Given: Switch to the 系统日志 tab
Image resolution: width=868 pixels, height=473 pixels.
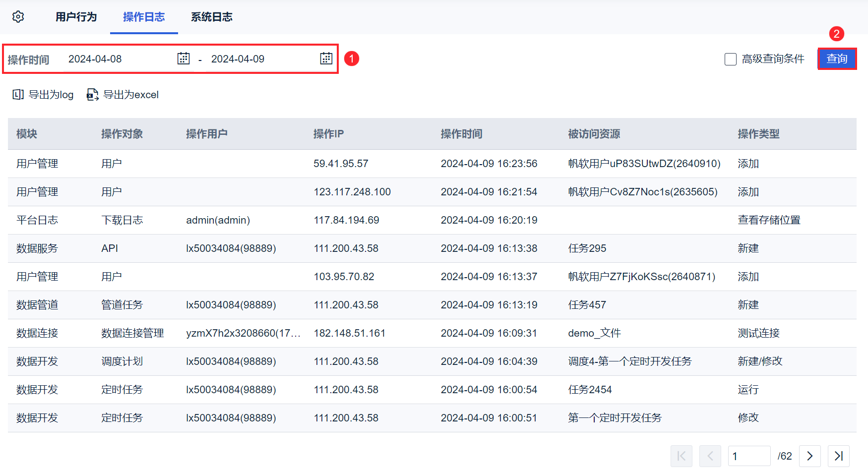Looking at the screenshot, I should pyautogui.click(x=211, y=17).
